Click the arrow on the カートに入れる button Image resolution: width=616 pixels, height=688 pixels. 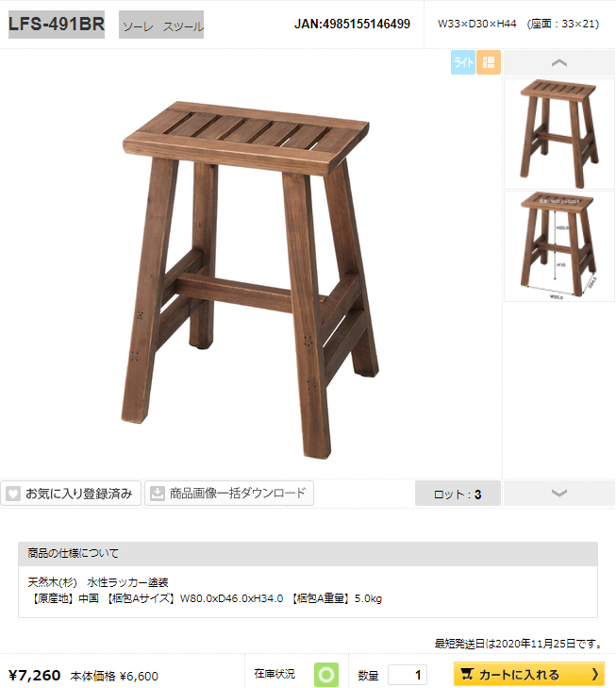[x=595, y=674]
